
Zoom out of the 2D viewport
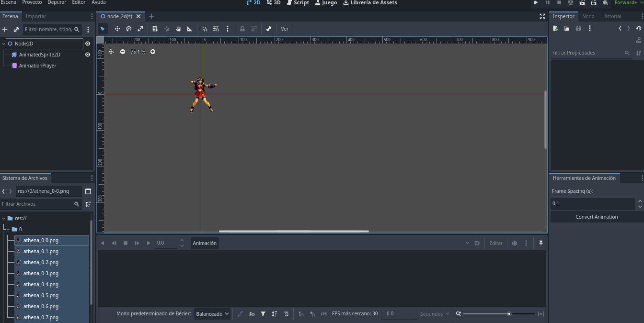click(x=123, y=52)
